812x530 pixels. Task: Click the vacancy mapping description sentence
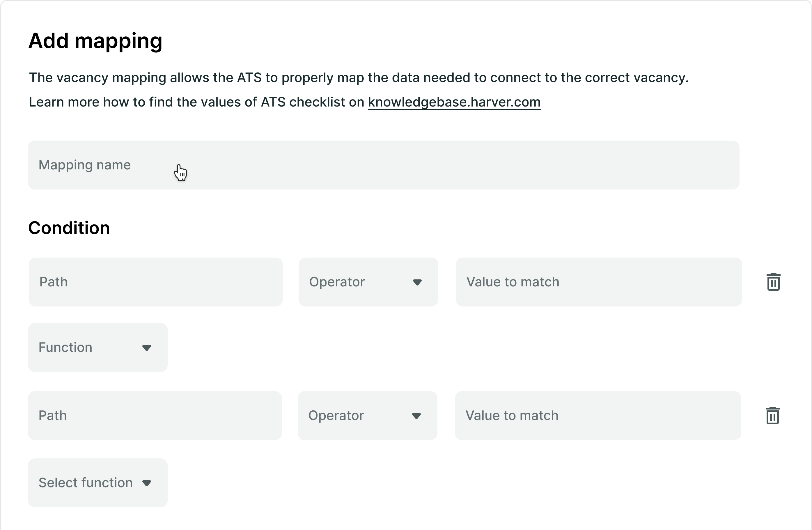pos(359,78)
